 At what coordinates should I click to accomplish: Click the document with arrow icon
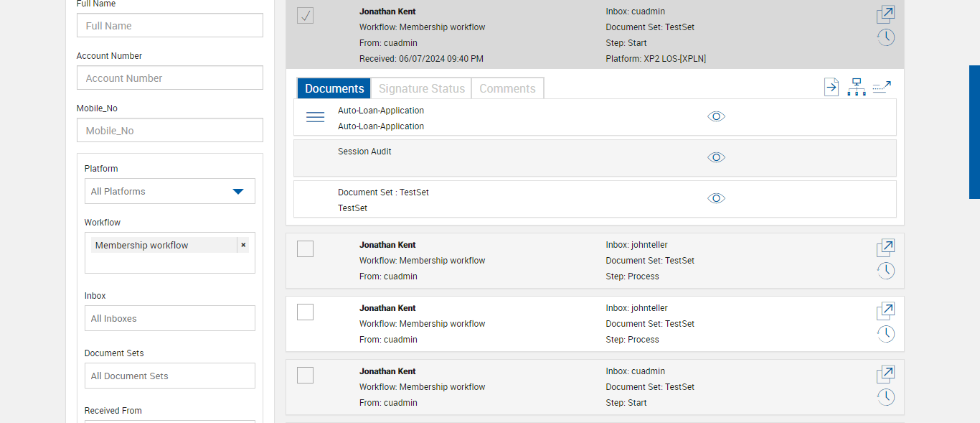click(831, 88)
